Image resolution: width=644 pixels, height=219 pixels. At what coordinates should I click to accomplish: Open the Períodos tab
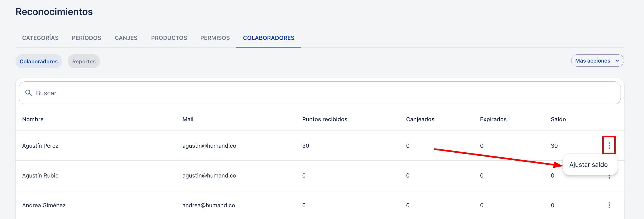tap(86, 38)
